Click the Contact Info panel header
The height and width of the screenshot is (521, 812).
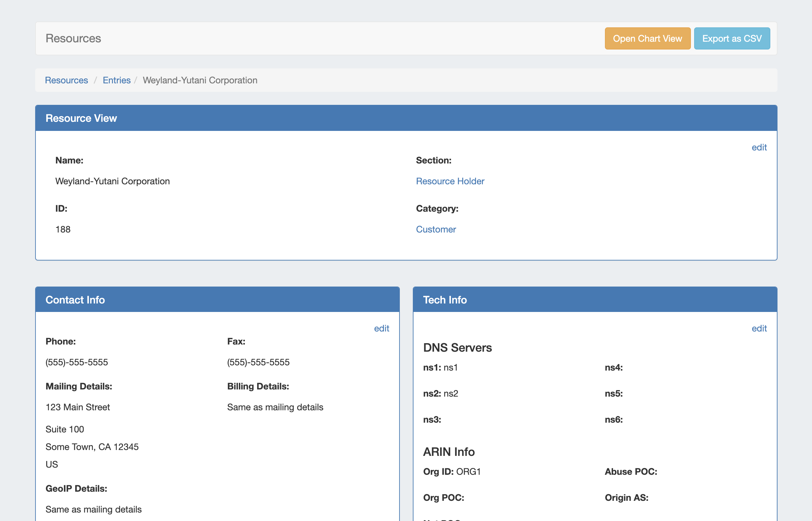[x=75, y=300]
